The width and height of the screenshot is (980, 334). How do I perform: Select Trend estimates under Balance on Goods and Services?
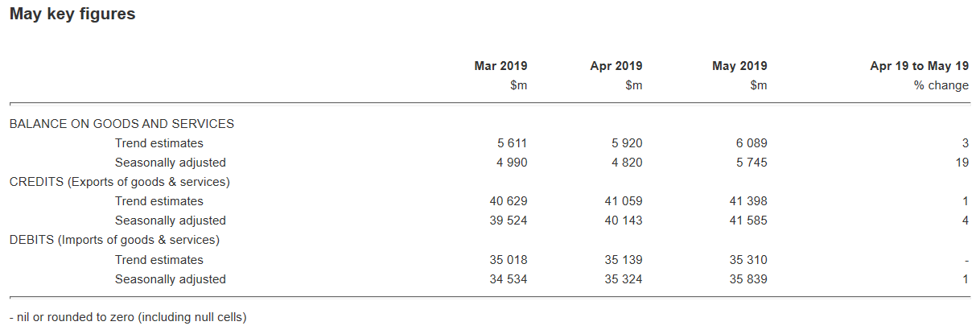click(159, 143)
